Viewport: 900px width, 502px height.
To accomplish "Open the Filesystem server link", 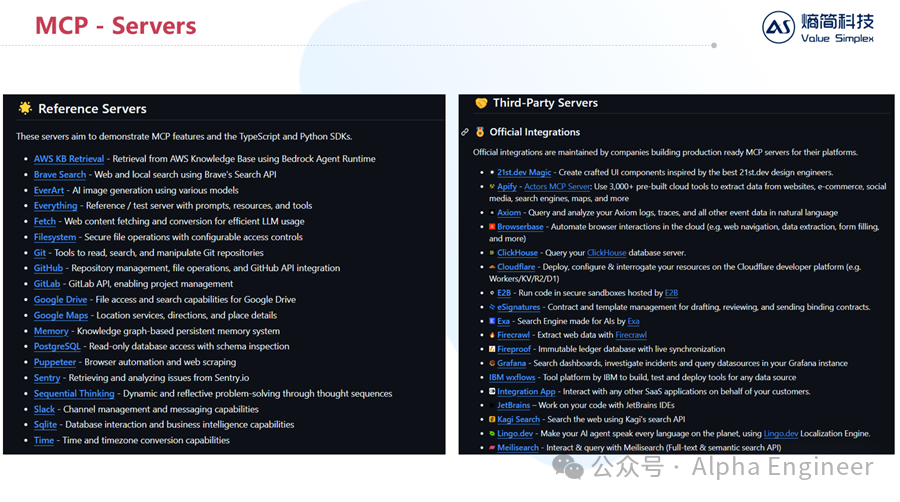I will pyautogui.click(x=55, y=237).
